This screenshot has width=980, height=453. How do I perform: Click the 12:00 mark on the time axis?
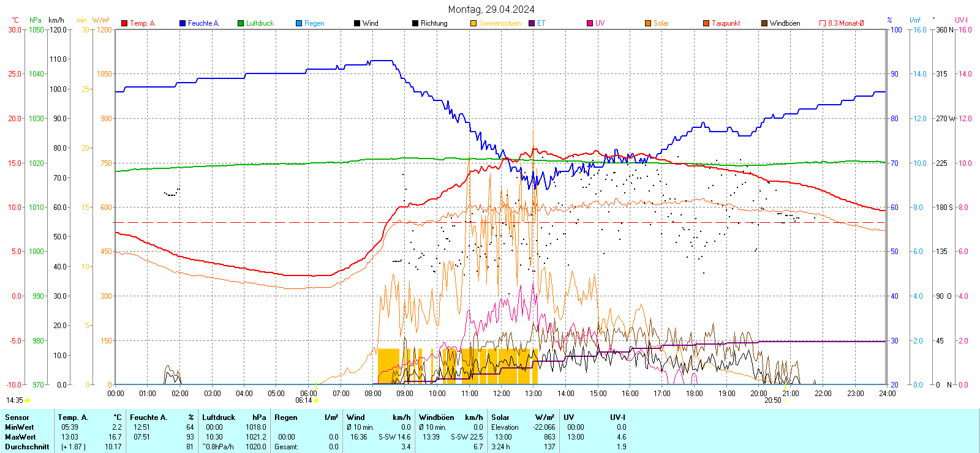coord(502,393)
